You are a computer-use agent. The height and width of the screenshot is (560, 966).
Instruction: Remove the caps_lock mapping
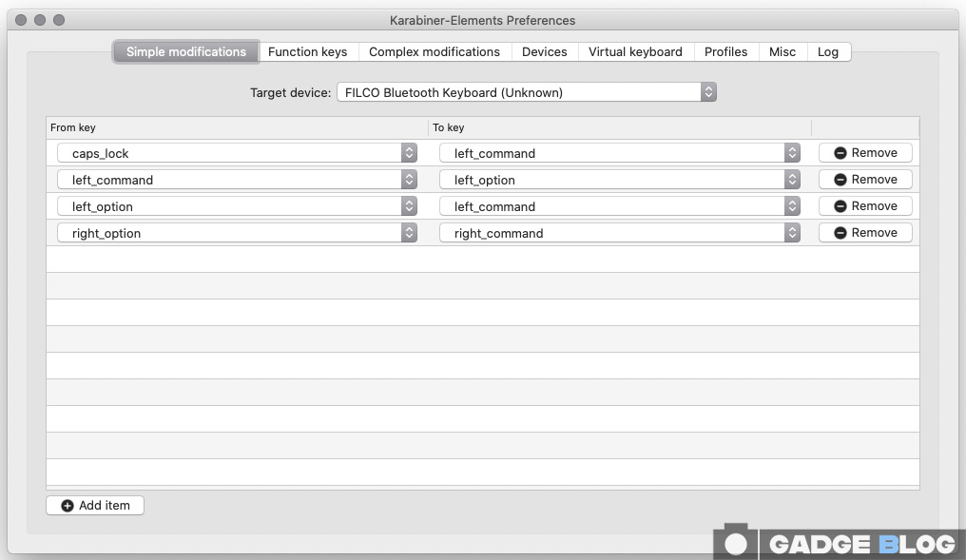[x=865, y=153]
